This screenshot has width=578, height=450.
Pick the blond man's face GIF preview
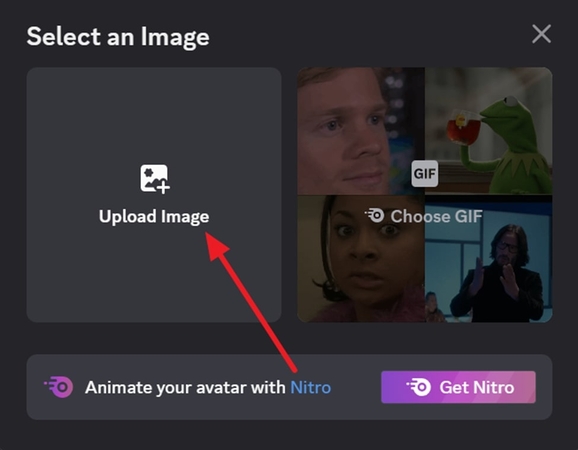tap(361, 131)
